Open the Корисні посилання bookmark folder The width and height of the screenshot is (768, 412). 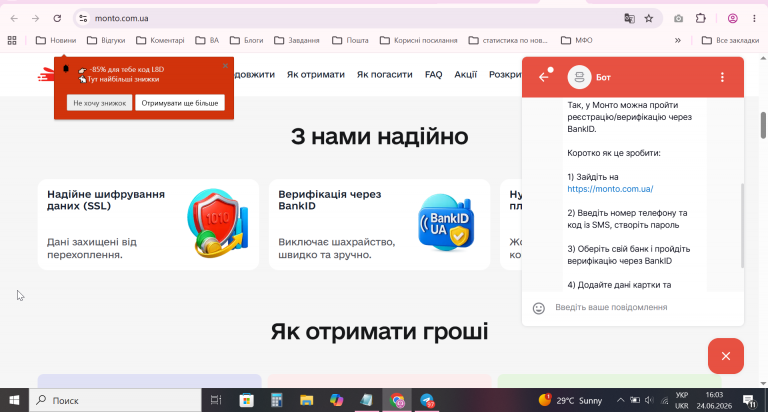419,40
